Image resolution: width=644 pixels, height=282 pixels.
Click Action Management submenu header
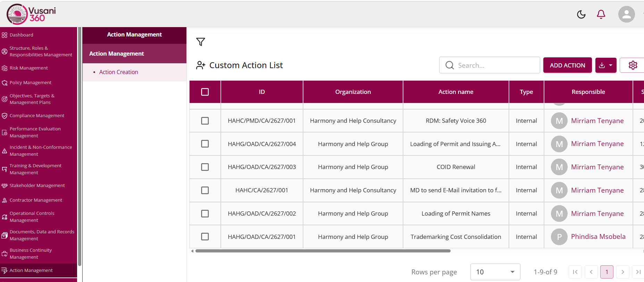(134, 54)
